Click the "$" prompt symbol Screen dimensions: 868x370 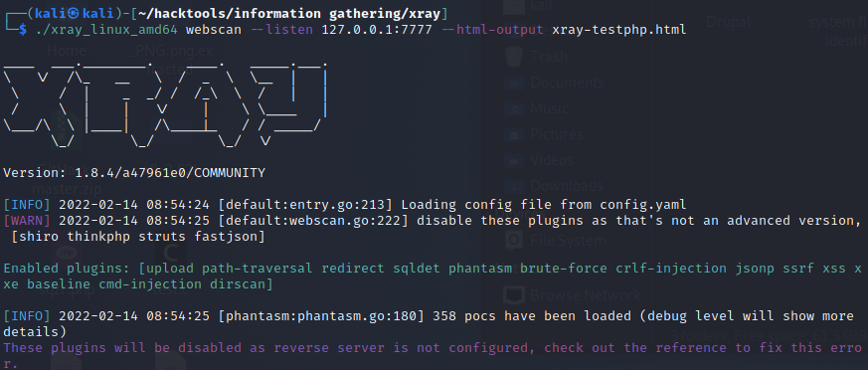(23, 30)
